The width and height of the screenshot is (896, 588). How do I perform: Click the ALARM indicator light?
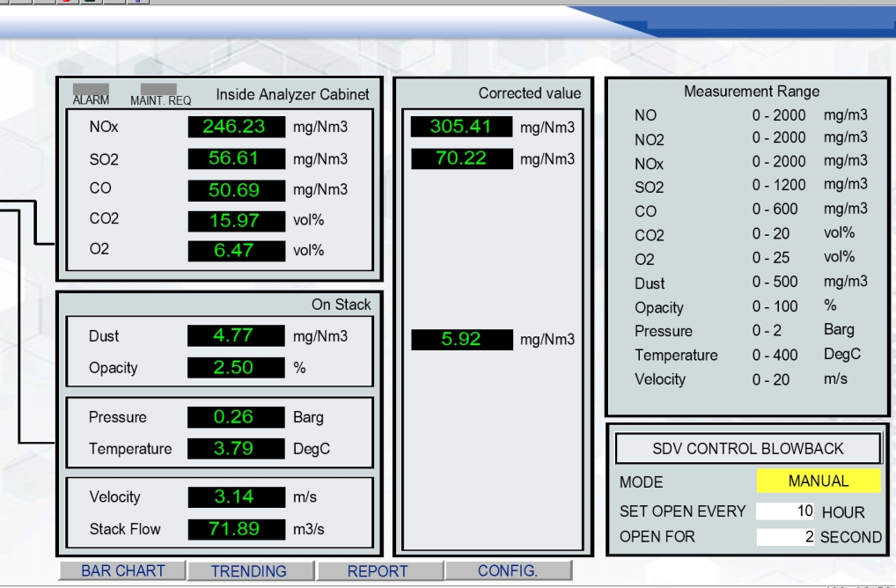tap(91, 90)
